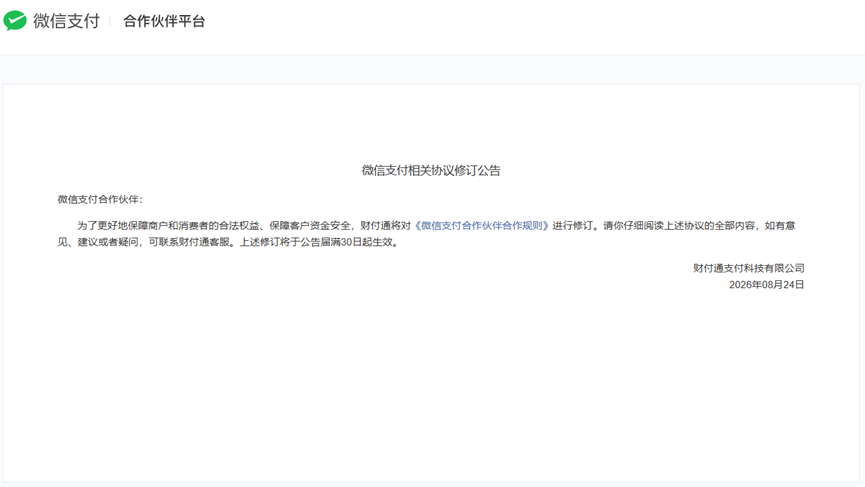
Task: Click the text 保障客户资金安全
Action: pyautogui.click(x=309, y=226)
